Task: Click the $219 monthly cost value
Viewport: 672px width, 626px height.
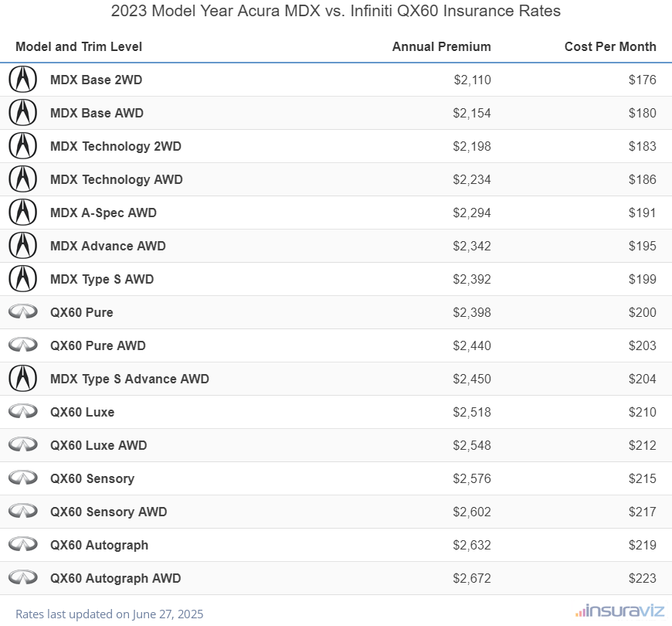Action: pos(643,545)
